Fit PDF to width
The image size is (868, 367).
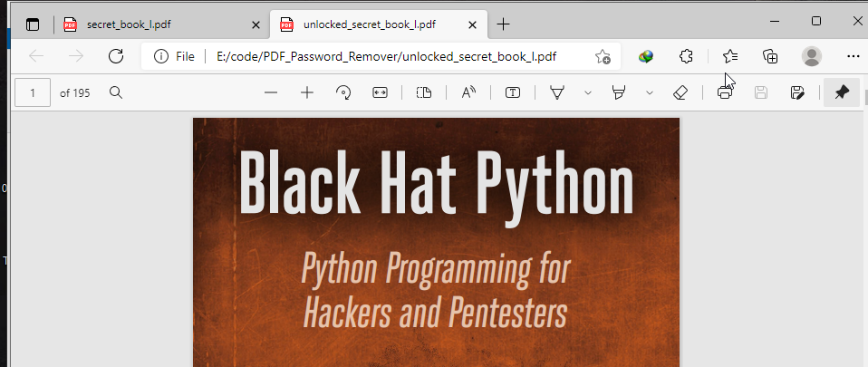click(380, 92)
